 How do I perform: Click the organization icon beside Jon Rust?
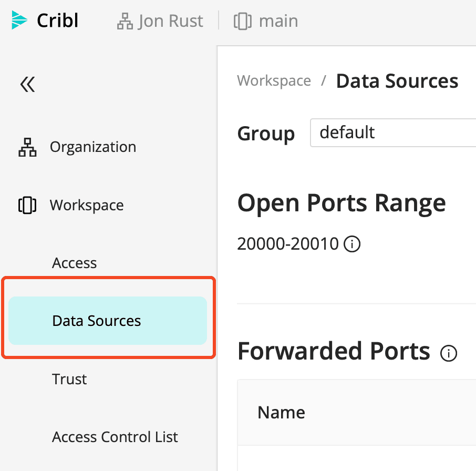pos(125,22)
